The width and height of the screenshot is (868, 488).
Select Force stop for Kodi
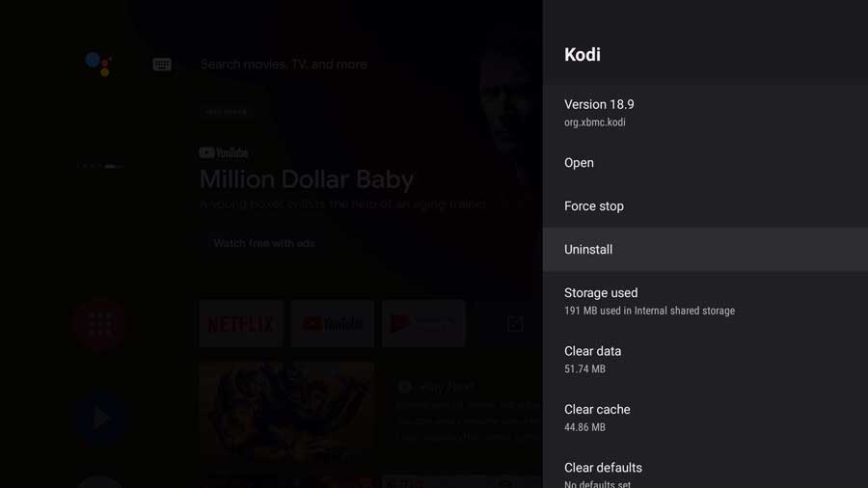pos(705,205)
